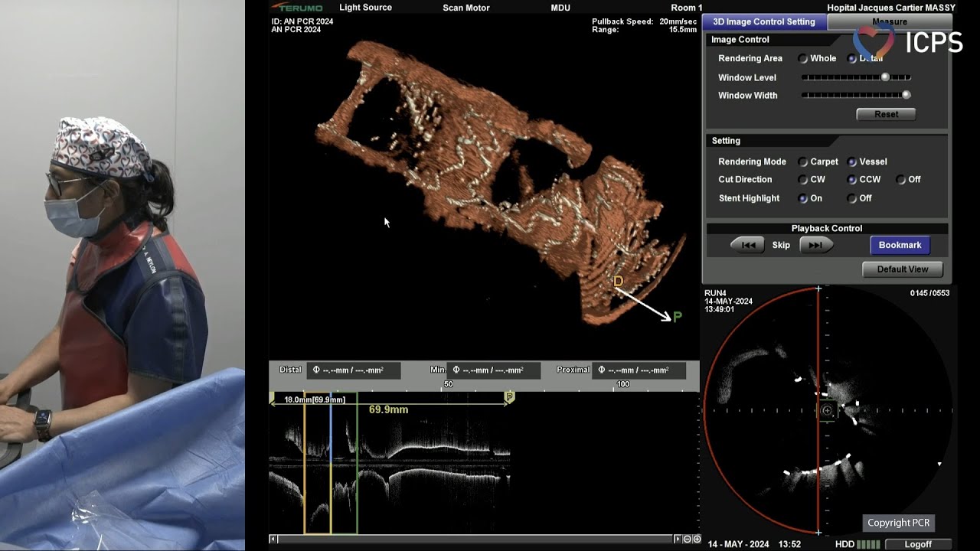Click the Logoff button
Screen dimensions: 980x551
918,544
